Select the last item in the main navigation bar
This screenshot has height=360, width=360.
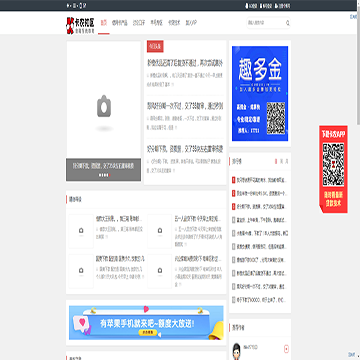point(191,23)
